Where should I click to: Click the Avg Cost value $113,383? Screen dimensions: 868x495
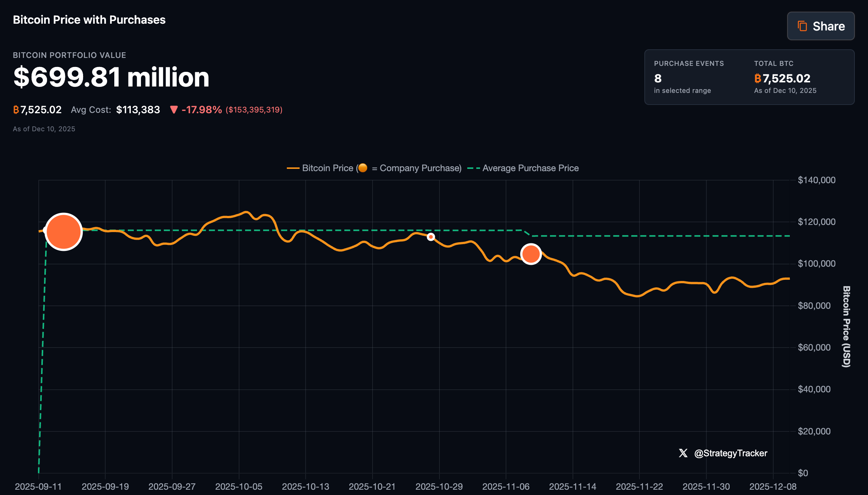point(138,109)
